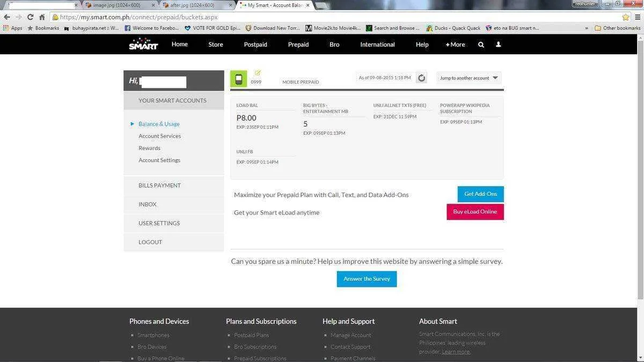Go back with browser back arrow
Screen dimensions: 644x362
point(7,17)
